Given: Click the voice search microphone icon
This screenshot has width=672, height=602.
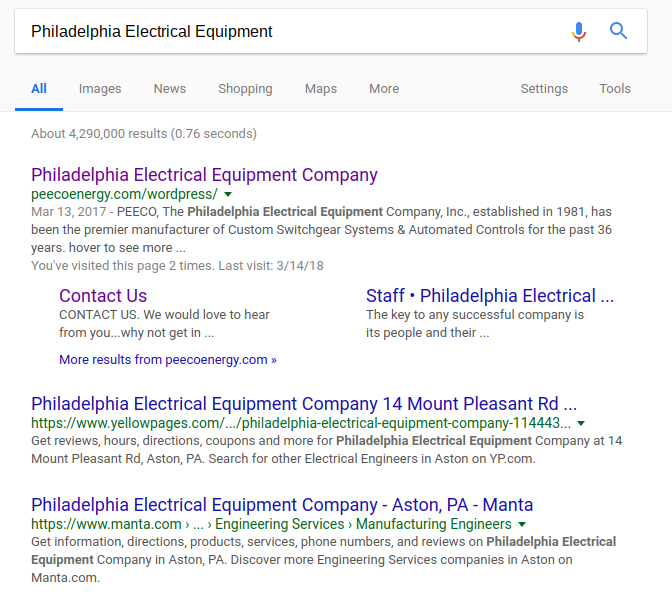Looking at the screenshot, I should click(579, 32).
